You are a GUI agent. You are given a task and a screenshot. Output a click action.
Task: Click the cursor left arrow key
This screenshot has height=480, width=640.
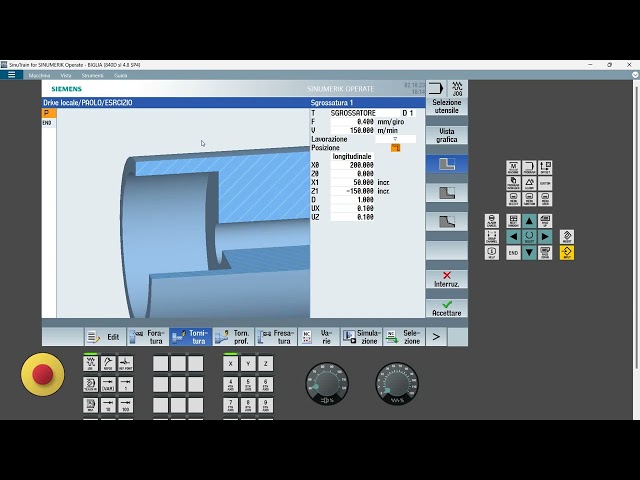513,237
